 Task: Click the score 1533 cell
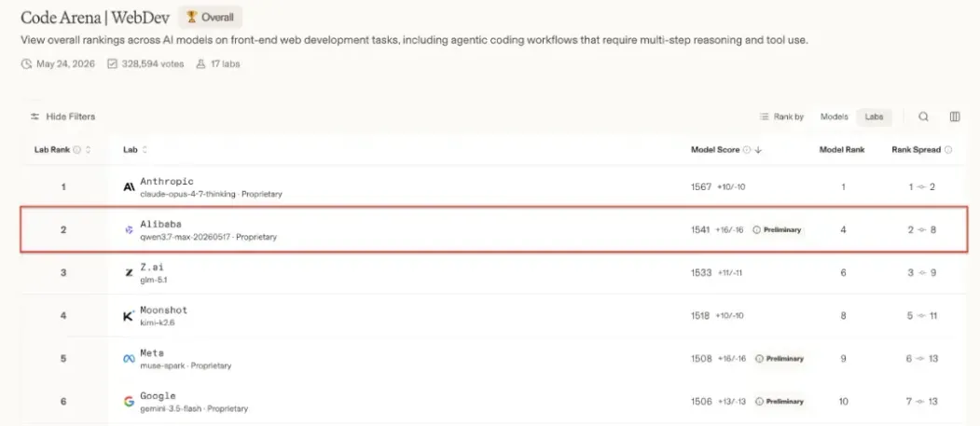click(x=700, y=272)
